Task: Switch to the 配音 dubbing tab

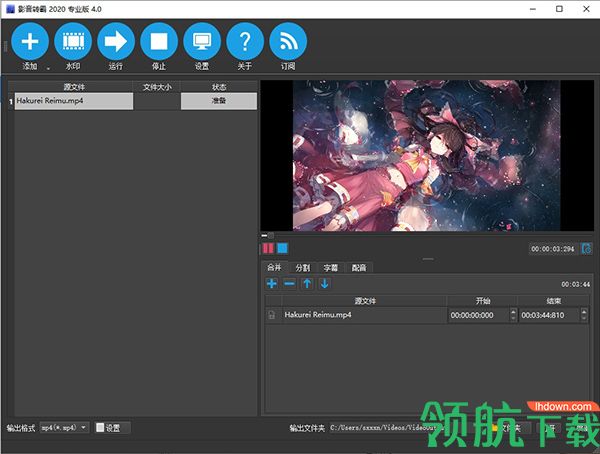Action: pos(359,268)
